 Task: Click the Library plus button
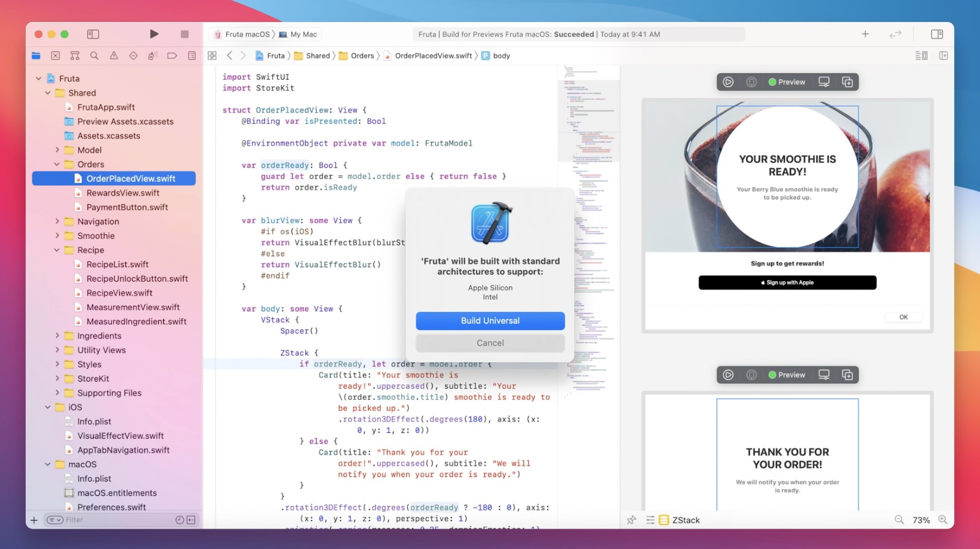(x=865, y=34)
